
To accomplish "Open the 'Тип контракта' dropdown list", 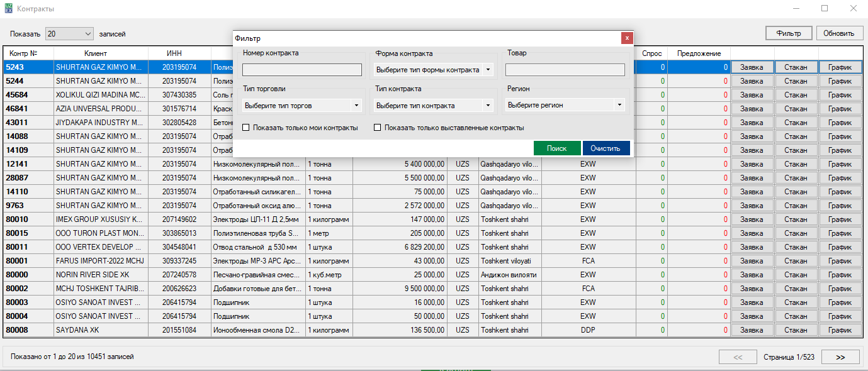I will [x=434, y=106].
